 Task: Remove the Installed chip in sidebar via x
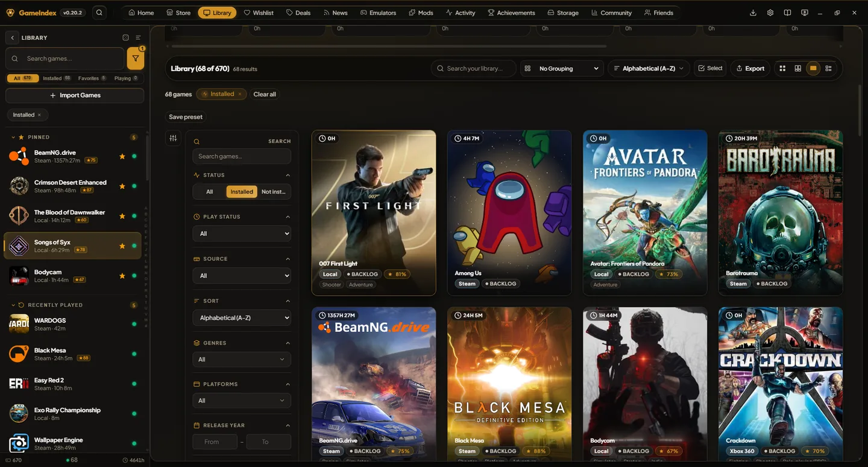[39, 115]
